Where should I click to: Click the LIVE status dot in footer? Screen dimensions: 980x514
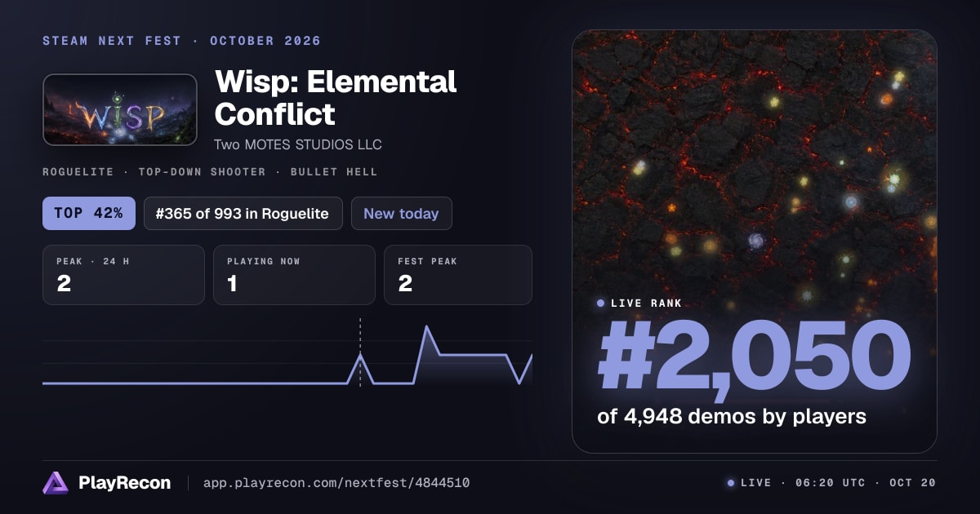pyautogui.click(x=731, y=483)
